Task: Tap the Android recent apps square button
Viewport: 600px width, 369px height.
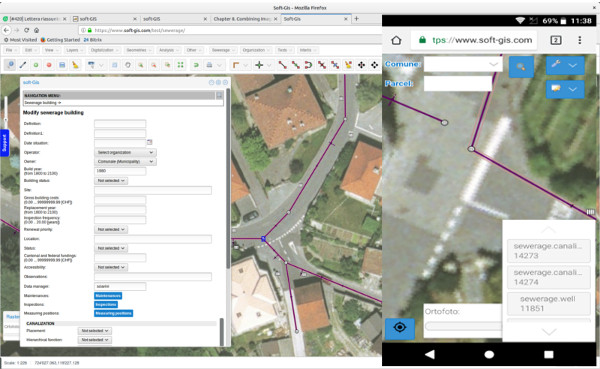Action: coord(549,354)
